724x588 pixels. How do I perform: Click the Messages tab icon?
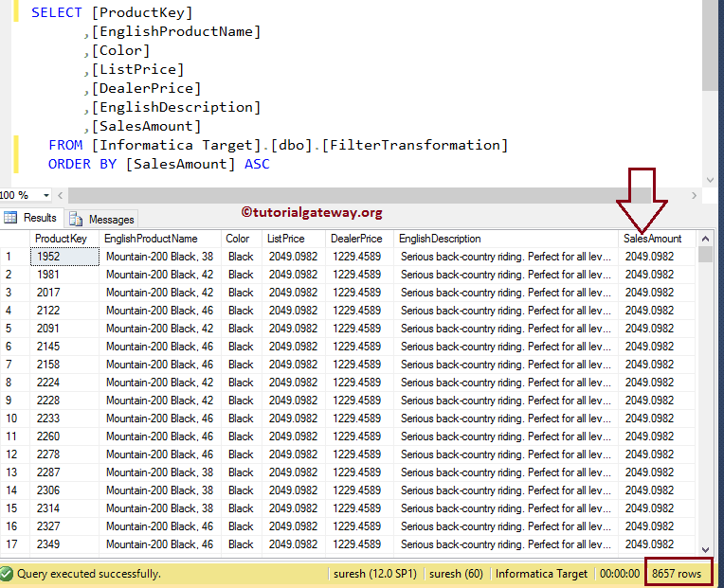click(x=76, y=219)
